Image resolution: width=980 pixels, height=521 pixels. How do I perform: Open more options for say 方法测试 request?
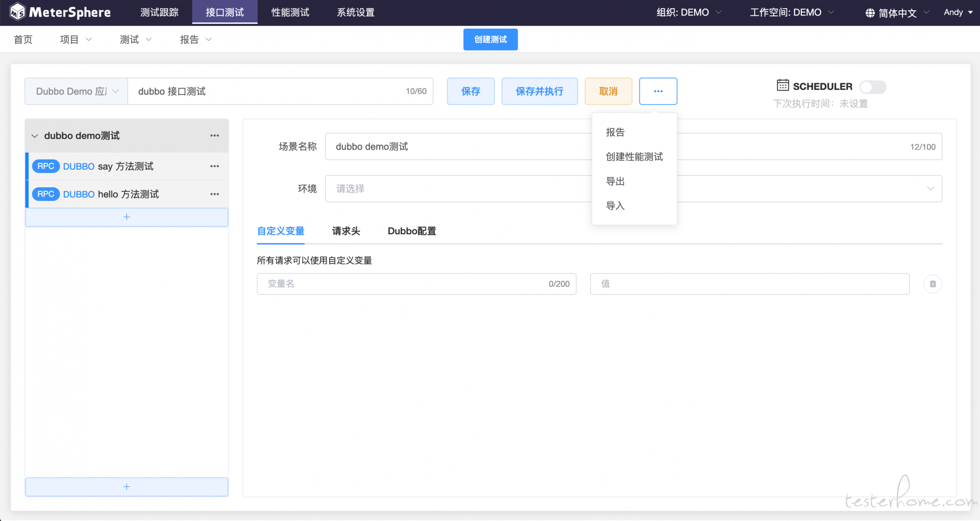[214, 166]
